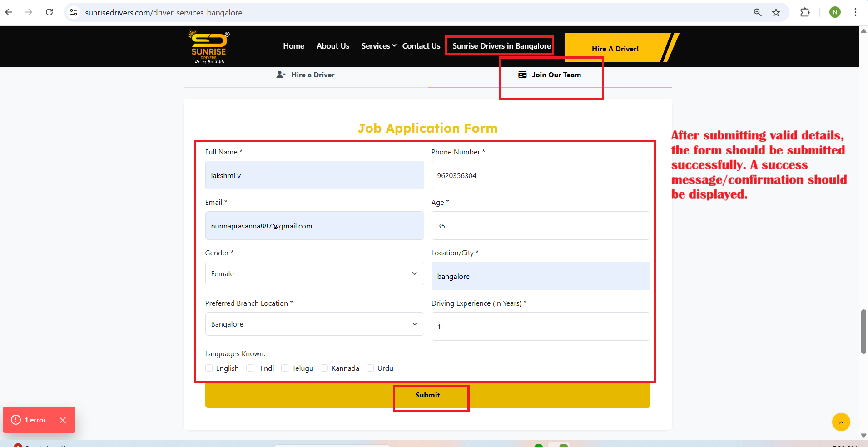Expand the Preferred Branch Location dropdown
This screenshot has width=868, height=447.
pos(314,324)
